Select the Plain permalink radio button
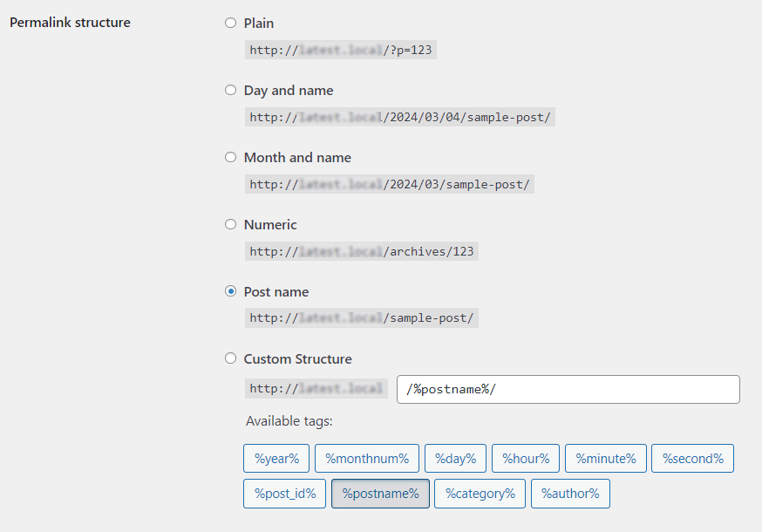Screen dimensions: 762x532 click(x=230, y=23)
